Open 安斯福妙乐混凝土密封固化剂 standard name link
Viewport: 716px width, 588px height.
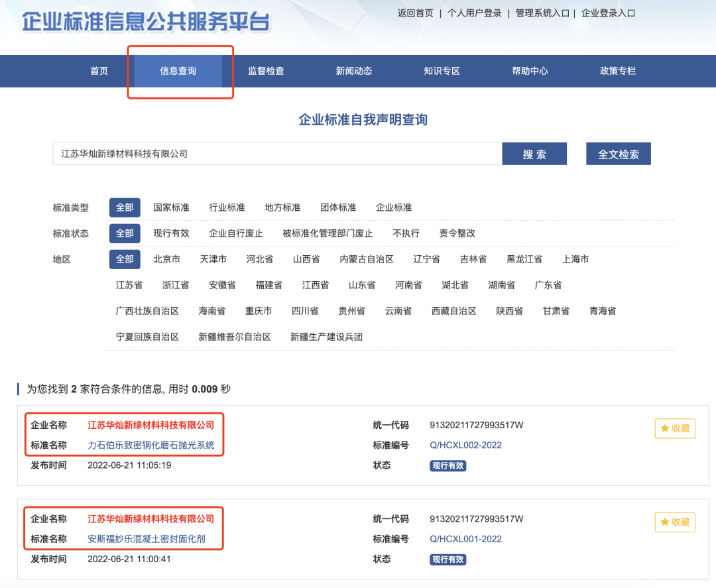click(x=147, y=539)
